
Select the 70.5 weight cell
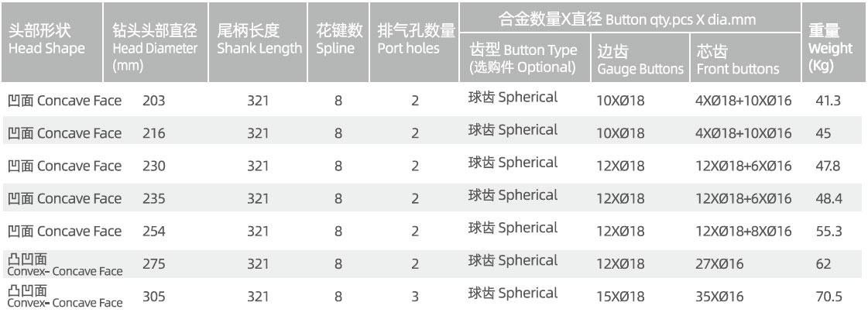click(x=829, y=297)
